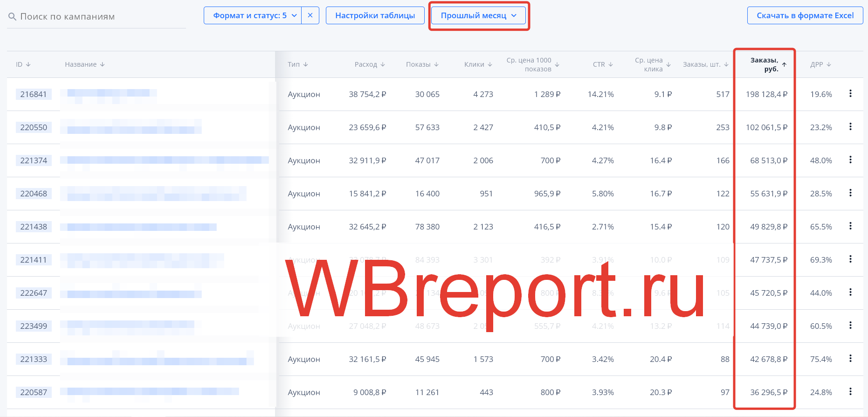The width and height of the screenshot is (868, 417).
Task: Click CPM value 1 289 ₽
Action: click(547, 94)
